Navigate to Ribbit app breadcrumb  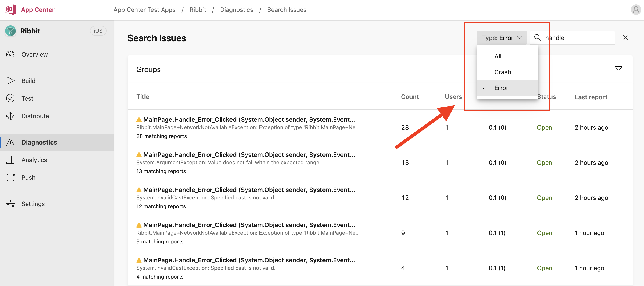pyautogui.click(x=197, y=9)
